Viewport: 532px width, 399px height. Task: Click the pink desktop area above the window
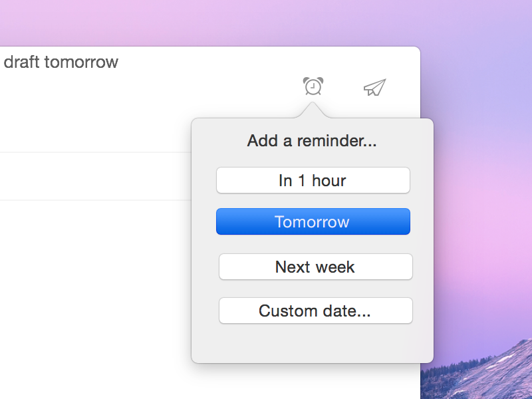tap(199, 23)
